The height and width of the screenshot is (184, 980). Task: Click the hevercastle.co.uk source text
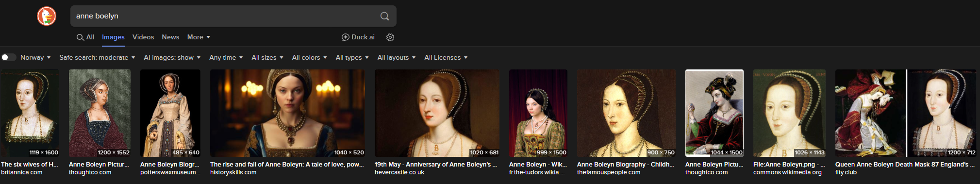tap(399, 172)
